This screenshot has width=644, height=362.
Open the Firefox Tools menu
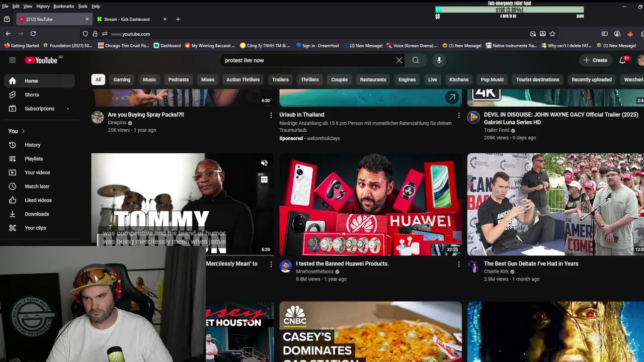point(83,6)
